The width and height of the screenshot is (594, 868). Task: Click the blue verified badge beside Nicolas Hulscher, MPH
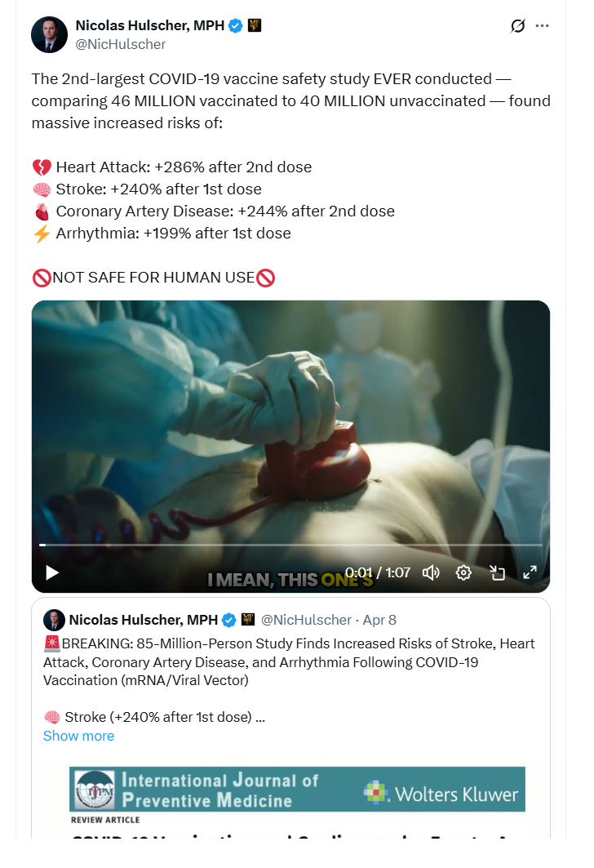(236, 25)
